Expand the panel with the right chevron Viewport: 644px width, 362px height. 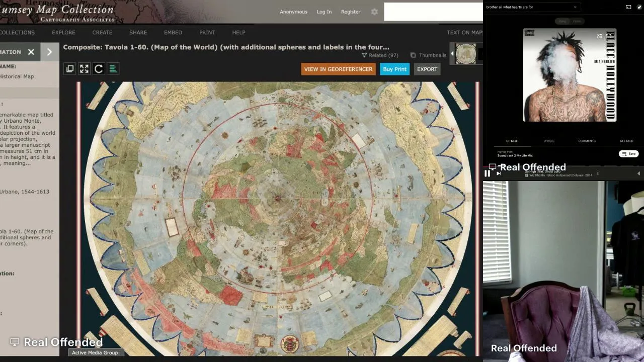pyautogui.click(x=49, y=52)
